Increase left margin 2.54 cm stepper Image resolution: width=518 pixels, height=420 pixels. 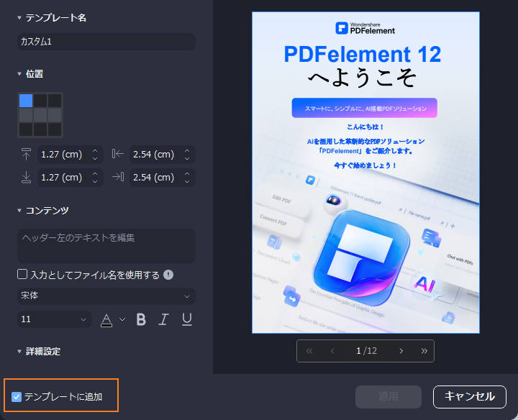[x=187, y=151]
